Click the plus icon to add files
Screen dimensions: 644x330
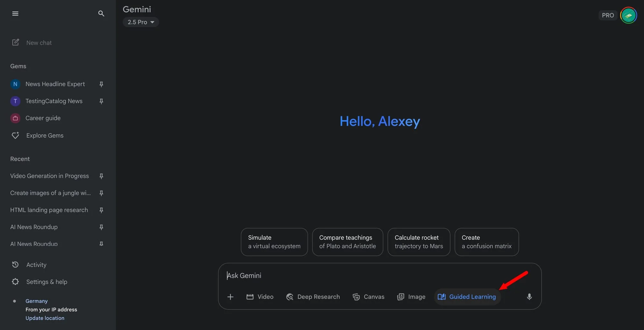(x=230, y=297)
